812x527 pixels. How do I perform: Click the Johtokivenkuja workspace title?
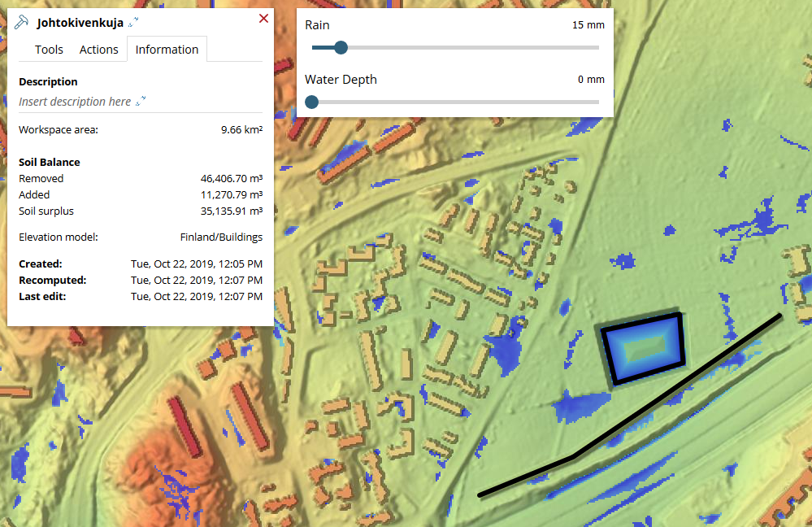[x=80, y=23]
